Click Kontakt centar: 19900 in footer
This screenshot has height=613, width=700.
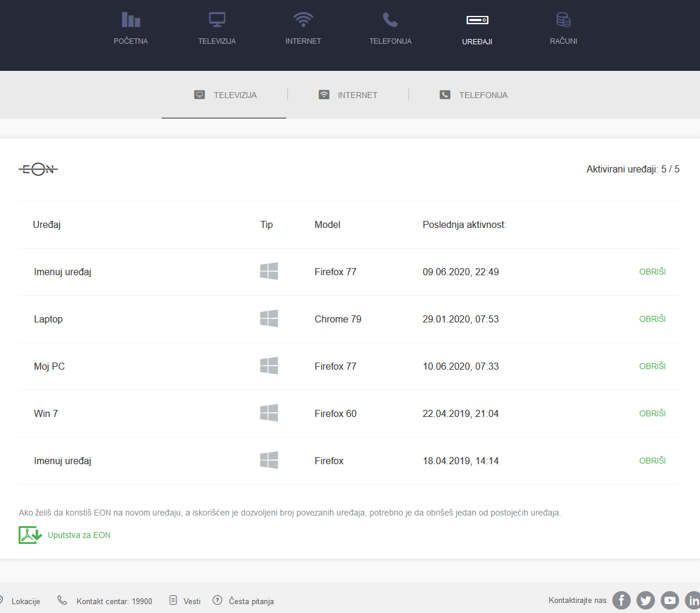115,601
